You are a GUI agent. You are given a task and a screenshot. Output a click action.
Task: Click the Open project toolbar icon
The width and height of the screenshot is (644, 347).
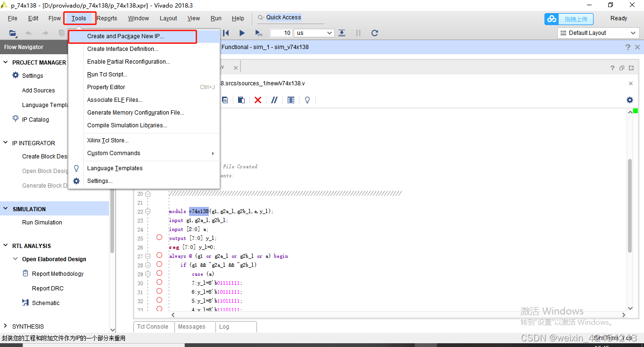(x=13, y=33)
